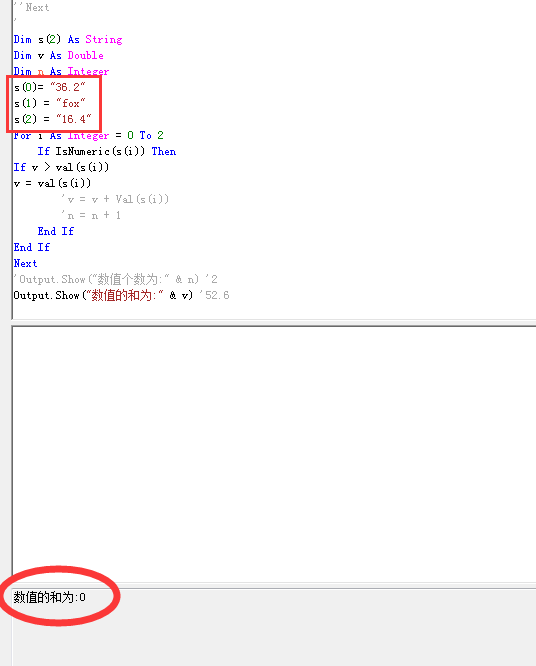The image size is (536, 666).
Task: Click the code line s(1) = "fox"
Action: [x=50, y=103]
